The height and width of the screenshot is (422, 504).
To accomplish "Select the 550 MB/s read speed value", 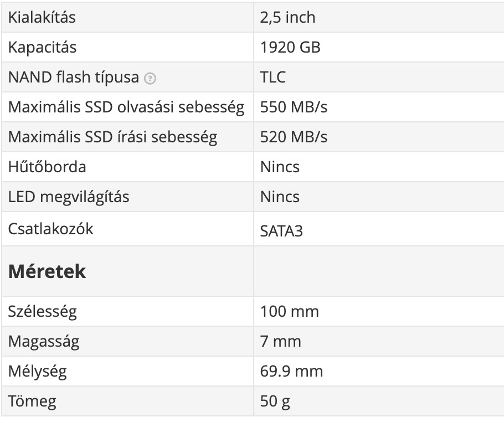I will (x=294, y=107).
